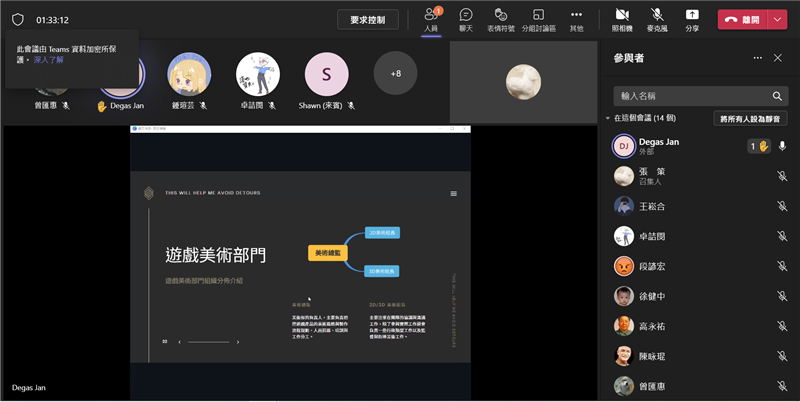This screenshot has height=402, width=800.
Task: Collapse the 在這個會議 (14 個) section
Action: pyautogui.click(x=607, y=118)
